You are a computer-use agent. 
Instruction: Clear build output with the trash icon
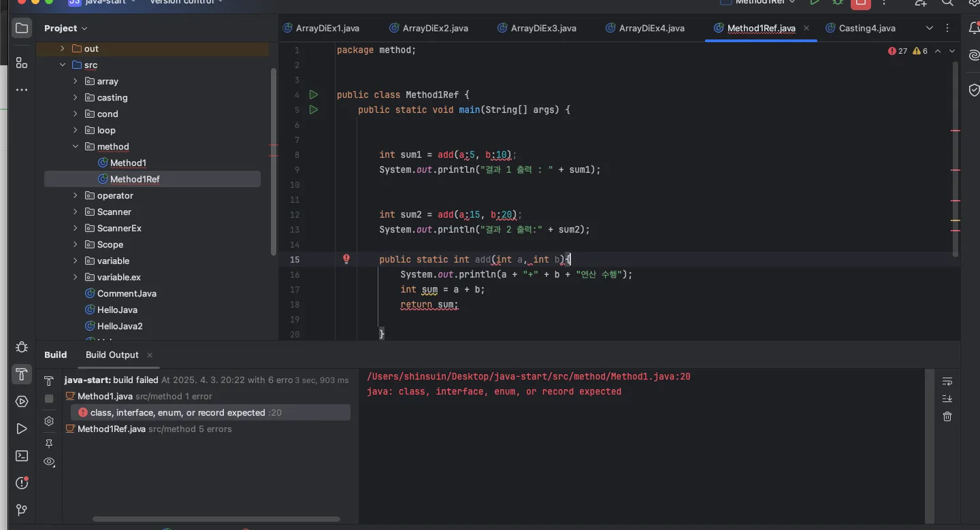click(947, 416)
